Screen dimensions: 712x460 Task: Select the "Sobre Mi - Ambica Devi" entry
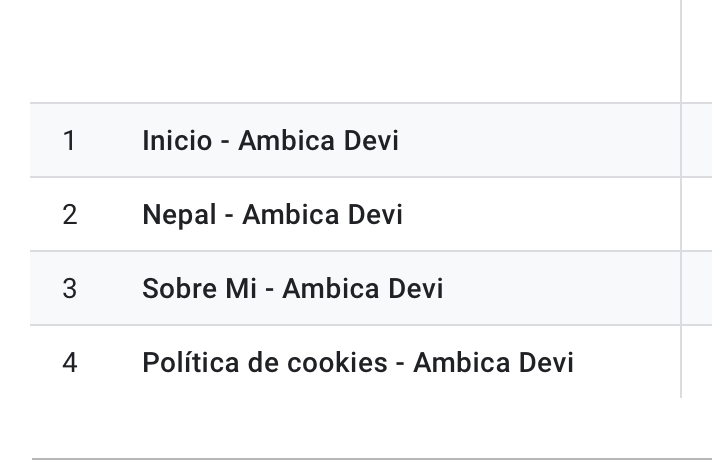(293, 288)
